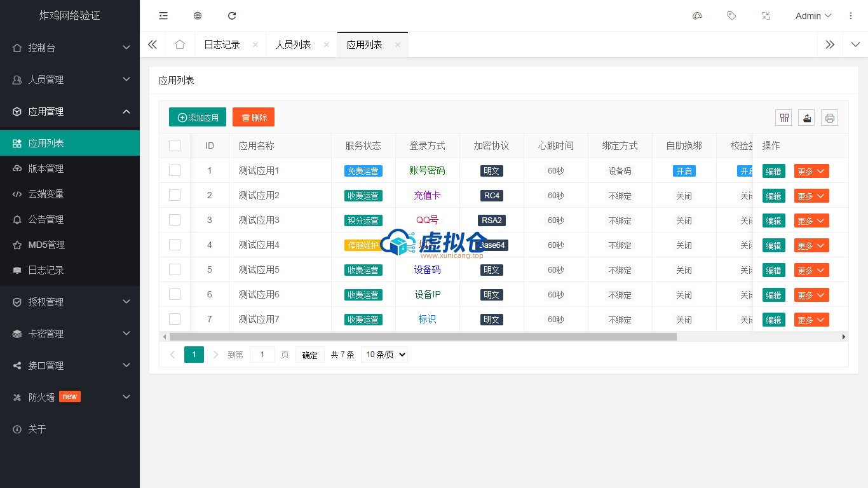Sort by the ID column header
The image size is (868, 488).
point(210,146)
